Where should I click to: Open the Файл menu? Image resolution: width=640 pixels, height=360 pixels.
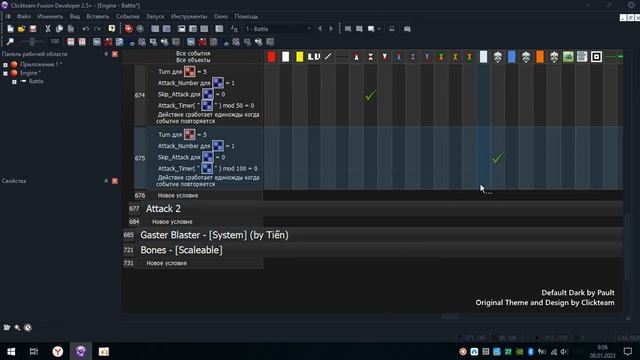(24, 16)
